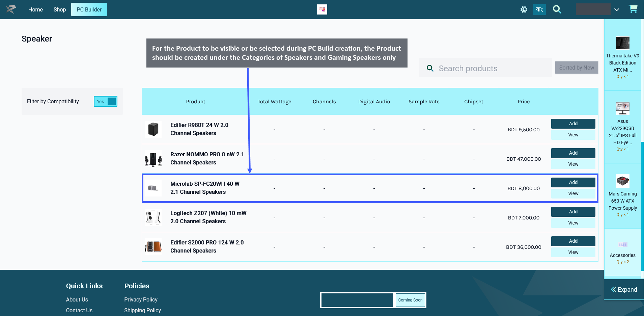Open Edifier S2000 PRO product thumbnail
This screenshot has height=316, width=644.
click(x=153, y=247)
